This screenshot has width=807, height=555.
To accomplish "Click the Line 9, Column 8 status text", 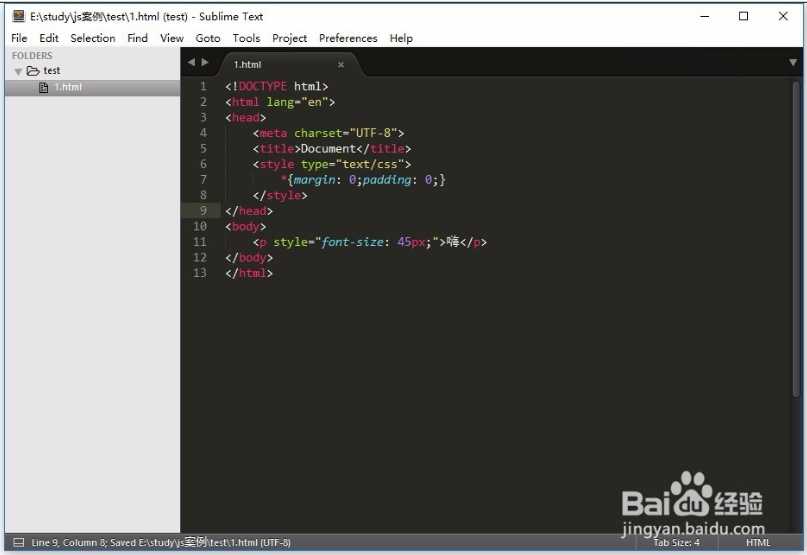I will coord(68,543).
